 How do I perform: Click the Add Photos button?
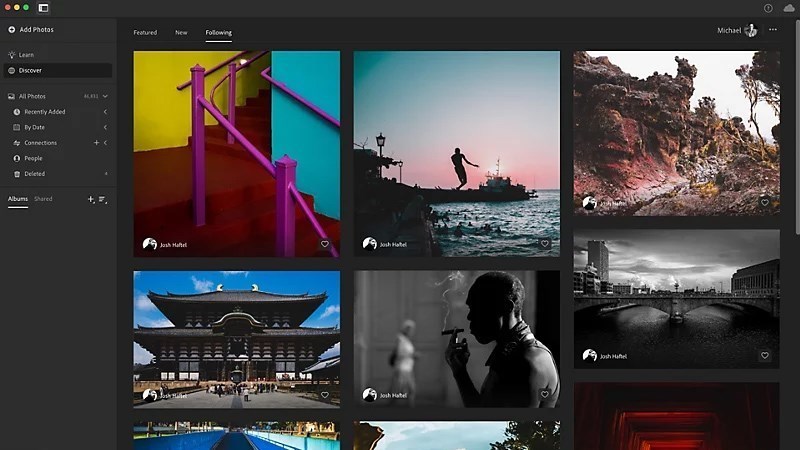pos(31,30)
